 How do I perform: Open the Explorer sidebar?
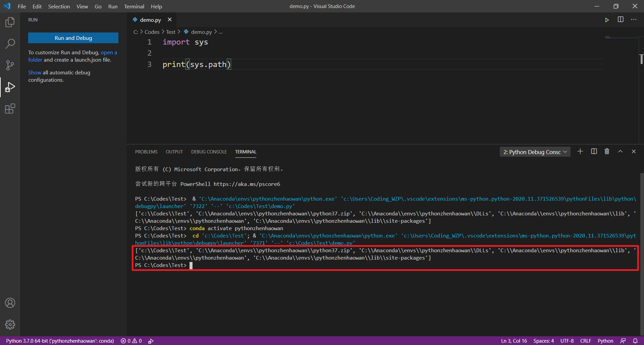click(10, 22)
